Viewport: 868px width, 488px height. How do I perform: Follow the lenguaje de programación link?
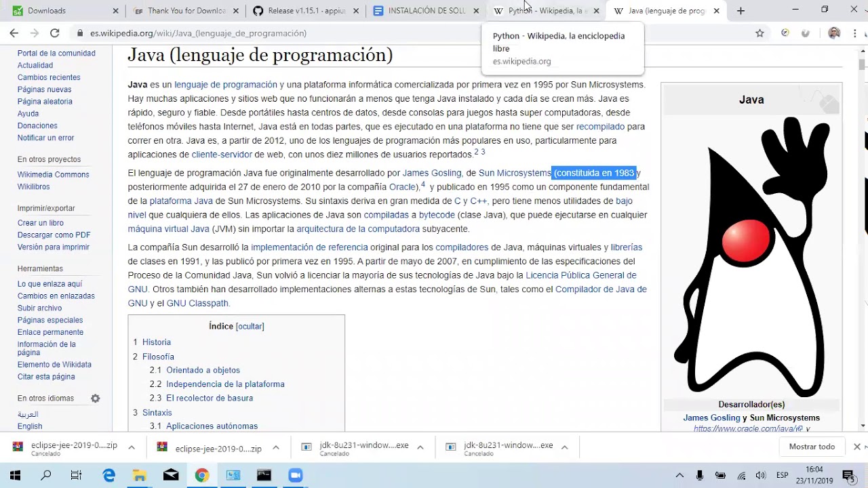[x=226, y=85]
